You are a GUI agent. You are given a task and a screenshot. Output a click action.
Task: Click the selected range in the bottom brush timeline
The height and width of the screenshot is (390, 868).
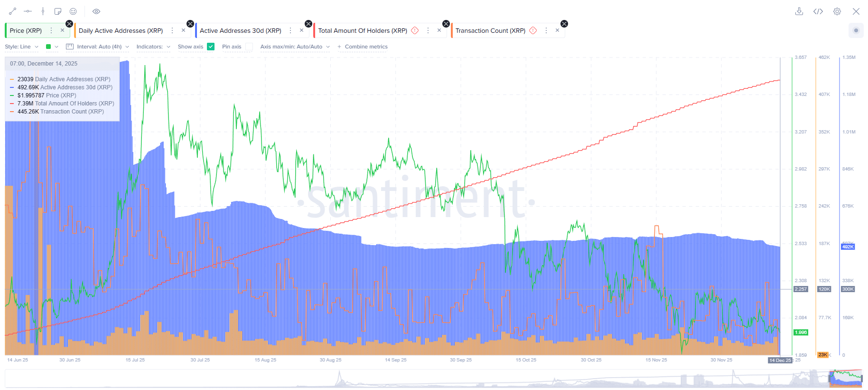click(x=845, y=379)
